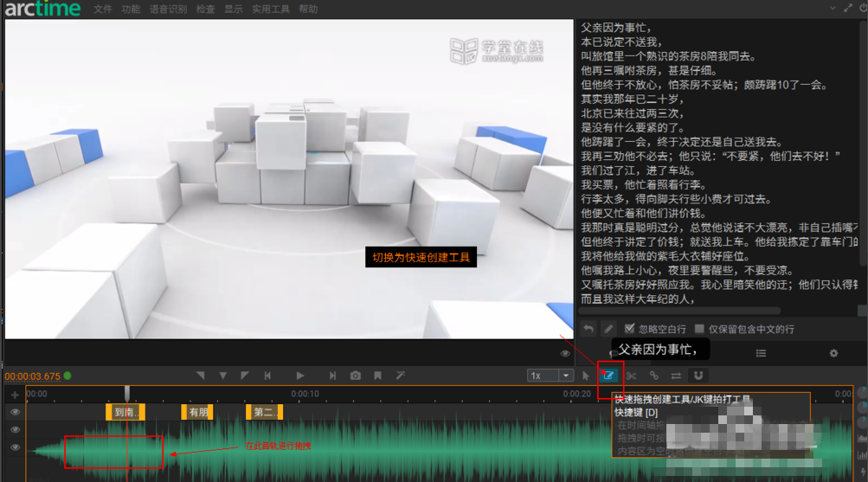Screen dimensions: 868x482
Task: Choose the scissors split tool
Action: point(631,376)
